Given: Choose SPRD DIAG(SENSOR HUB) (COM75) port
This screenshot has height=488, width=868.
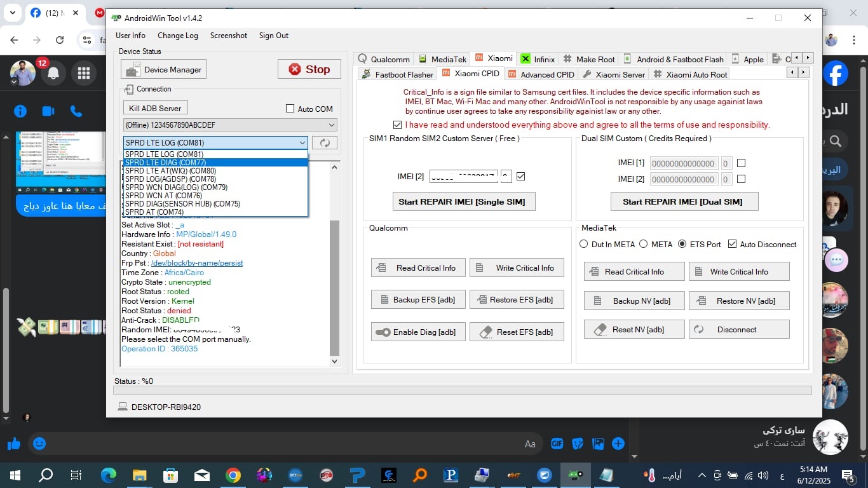Looking at the screenshot, I should click(215, 204).
